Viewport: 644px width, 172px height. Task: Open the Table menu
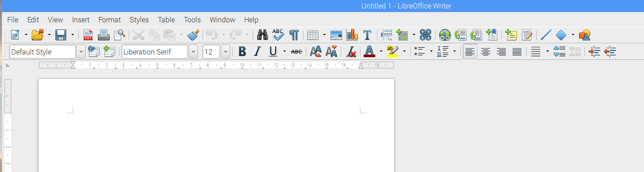[x=166, y=20]
